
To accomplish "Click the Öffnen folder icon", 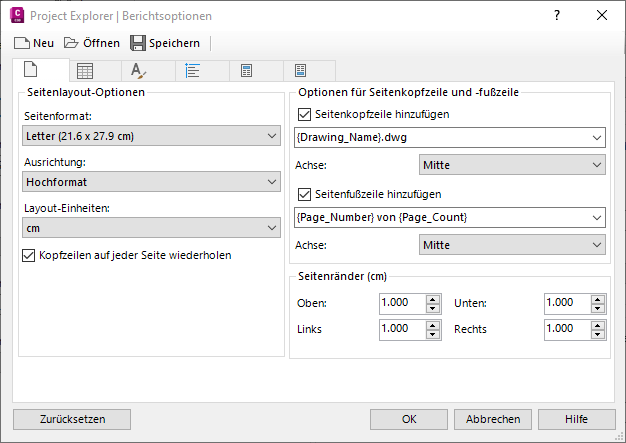I will tap(71, 43).
